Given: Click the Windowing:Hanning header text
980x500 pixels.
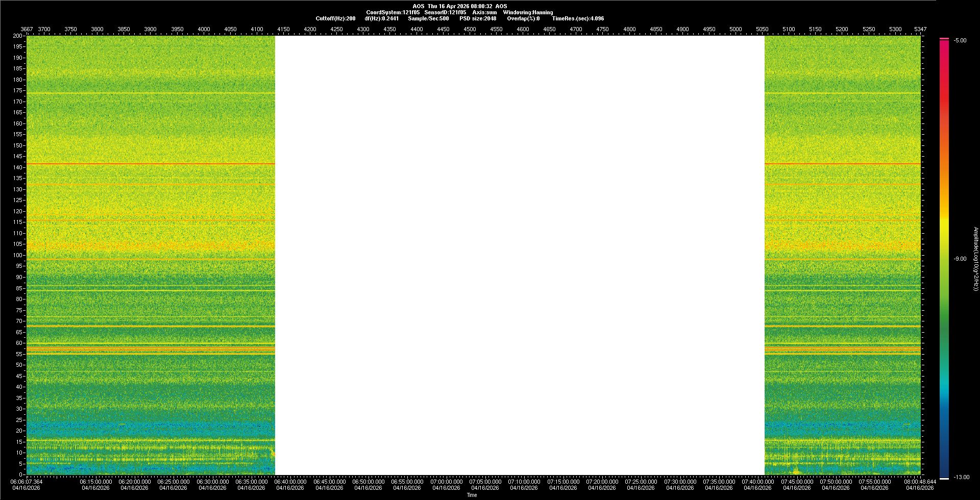Looking at the screenshot, I should pyautogui.click(x=528, y=12).
